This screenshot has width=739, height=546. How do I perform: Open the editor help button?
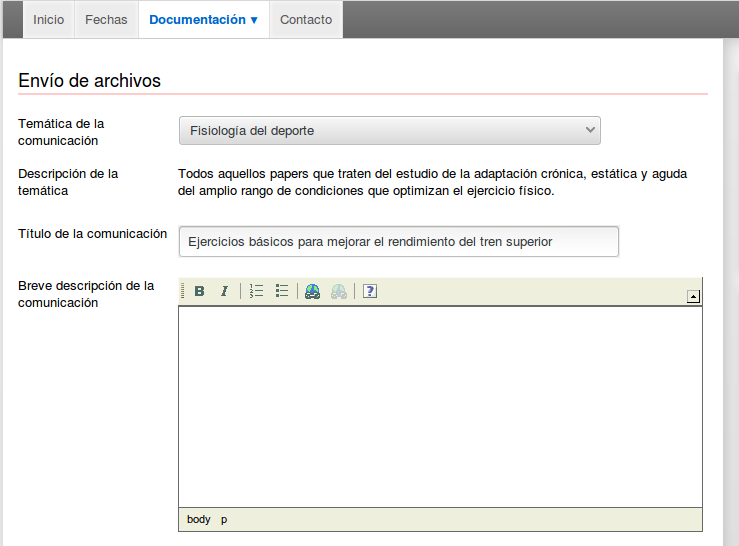370,291
